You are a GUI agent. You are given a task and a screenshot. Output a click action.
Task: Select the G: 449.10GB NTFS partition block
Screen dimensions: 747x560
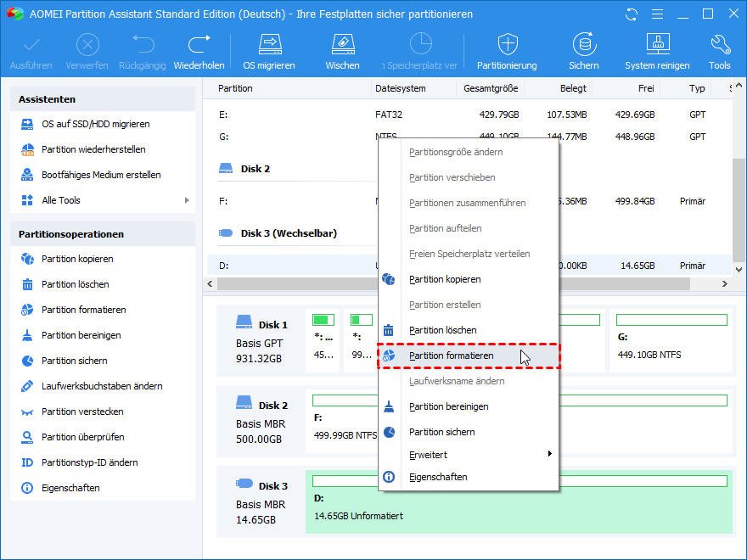tap(671, 340)
